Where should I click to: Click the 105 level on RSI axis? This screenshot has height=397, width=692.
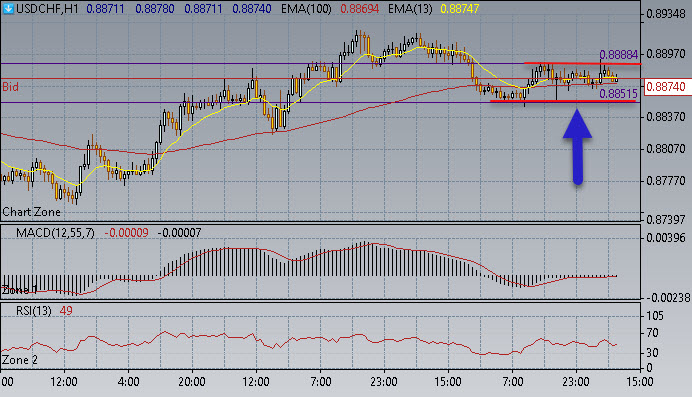pos(655,316)
